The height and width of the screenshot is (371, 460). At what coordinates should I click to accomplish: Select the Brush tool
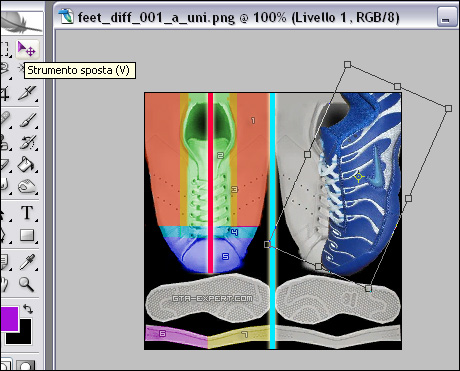tap(27, 119)
